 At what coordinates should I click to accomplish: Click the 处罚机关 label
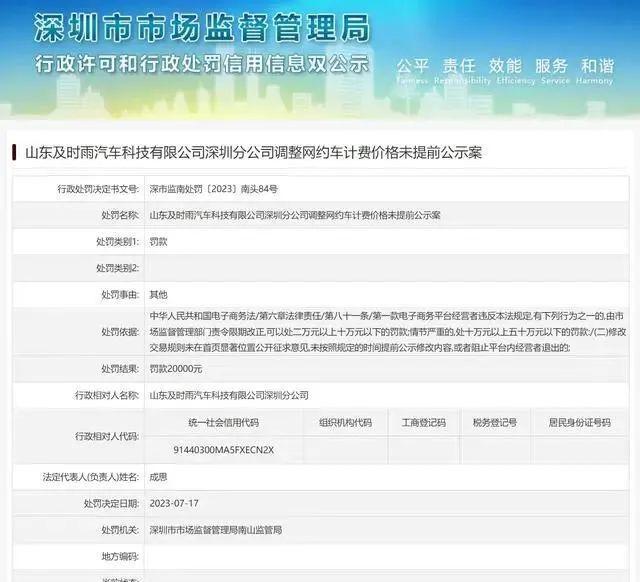120,530
